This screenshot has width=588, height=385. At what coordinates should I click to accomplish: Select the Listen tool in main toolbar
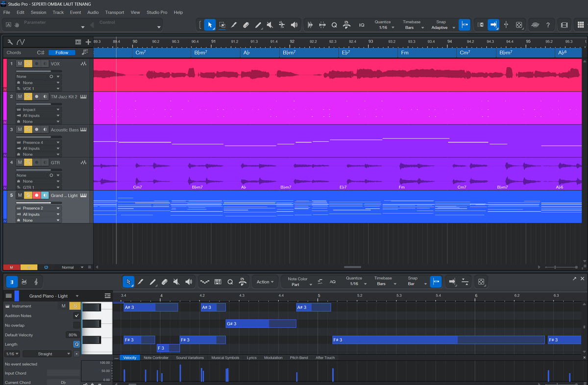[x=294, y=24]
